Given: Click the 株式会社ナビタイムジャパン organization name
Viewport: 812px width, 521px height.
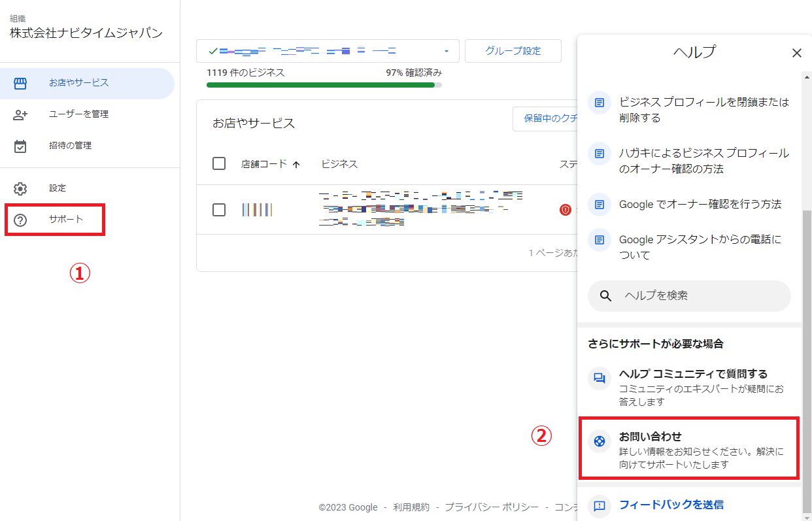Looking at the screenshot, I should pos(86,33).
